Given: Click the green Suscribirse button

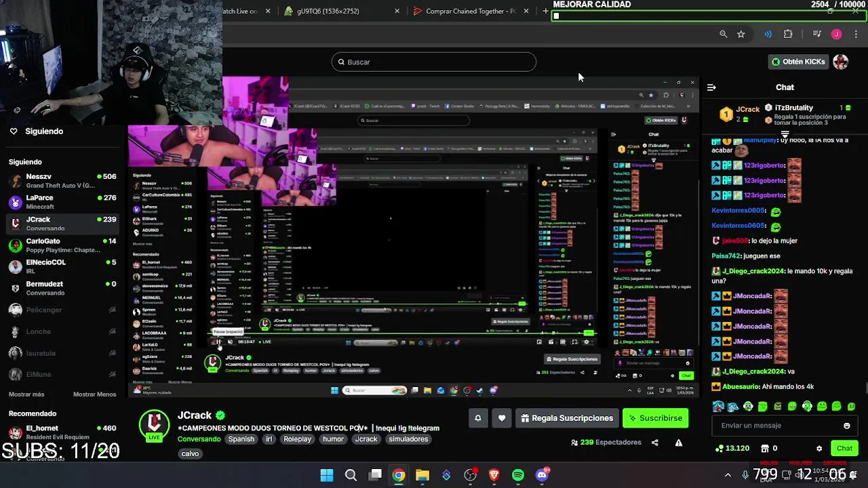Looking at the screenshot, I should click(x=656, y=418).
